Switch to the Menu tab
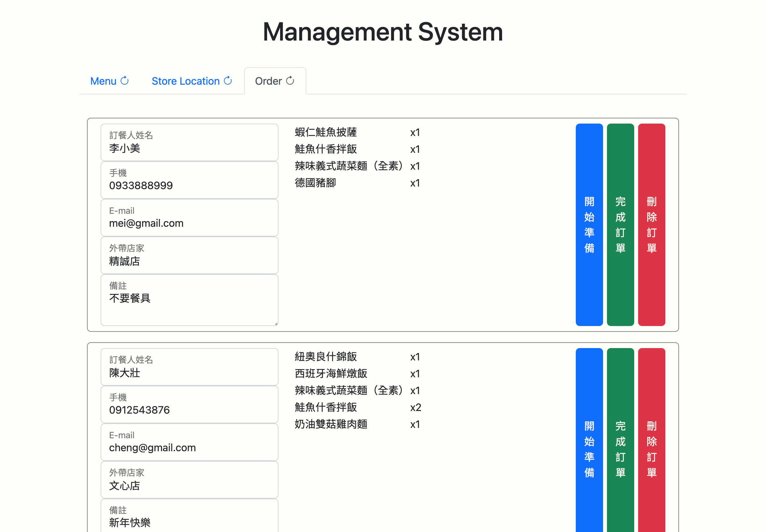This screenshot has height=532, width=766. tap(104, 81)
